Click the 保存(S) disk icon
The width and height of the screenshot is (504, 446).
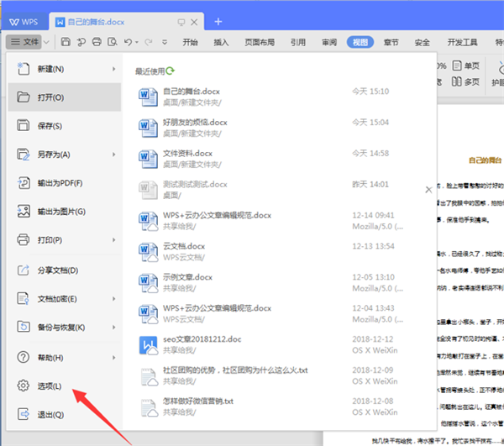tap(23, 125)
